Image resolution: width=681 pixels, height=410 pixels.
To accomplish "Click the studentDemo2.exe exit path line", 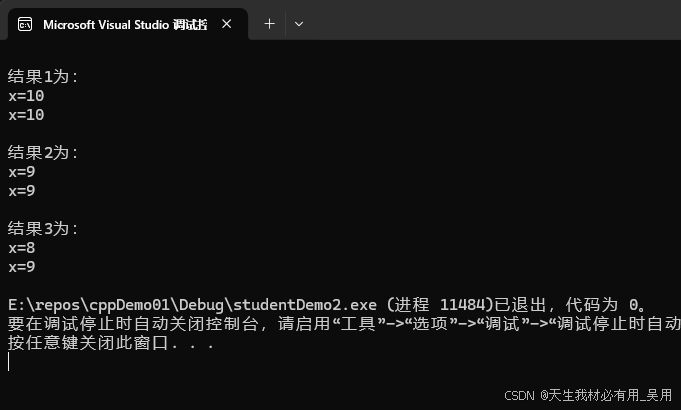I will [327, 305].
